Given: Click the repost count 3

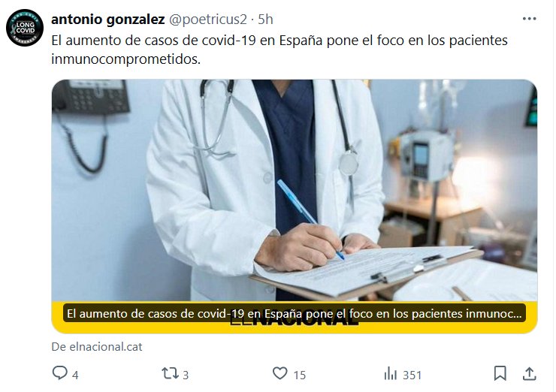Looking at the screenshot, I should [x=186, y=375].
